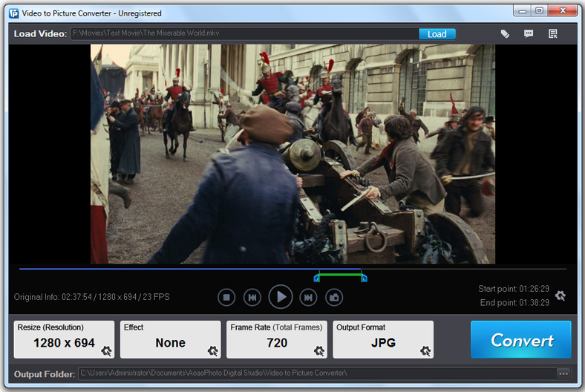This screenshot has width=585, height=392.
Task: Click the end point marker on timeline
Action: tap(364, 278)
